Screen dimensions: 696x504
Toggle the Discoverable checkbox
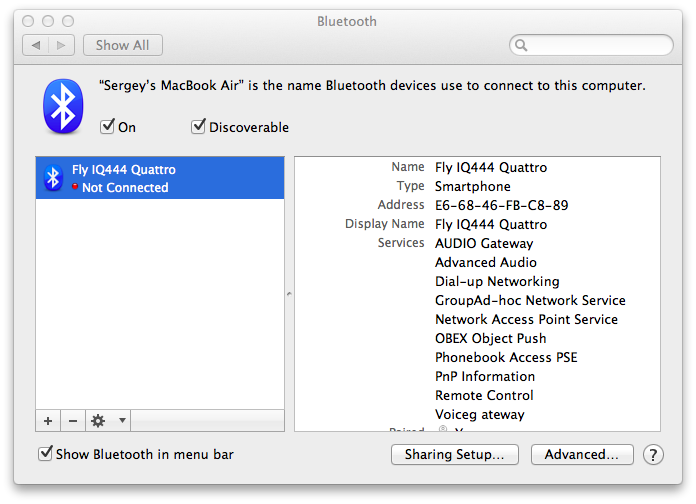coord(199,127)
